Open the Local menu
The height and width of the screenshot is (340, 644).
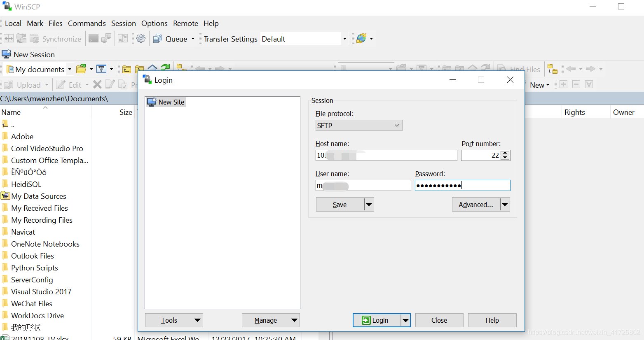pyautogui.click(x=13, y=23)
